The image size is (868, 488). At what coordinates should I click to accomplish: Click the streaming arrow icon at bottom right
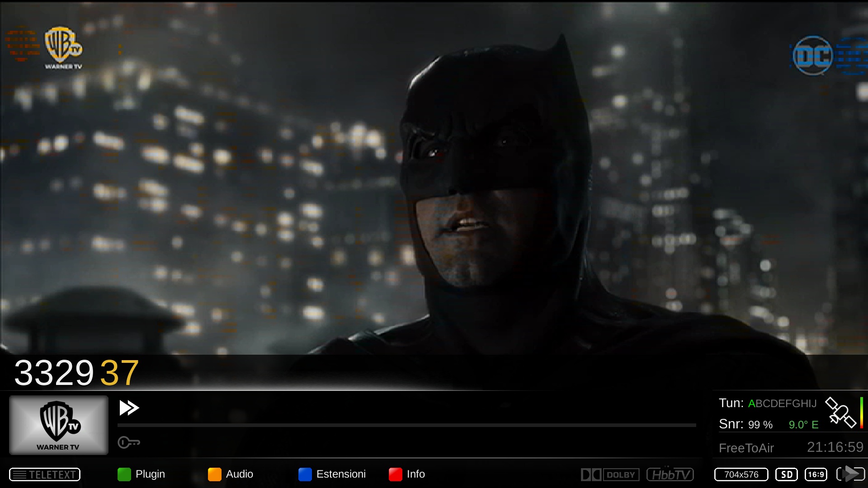(850, 474)
